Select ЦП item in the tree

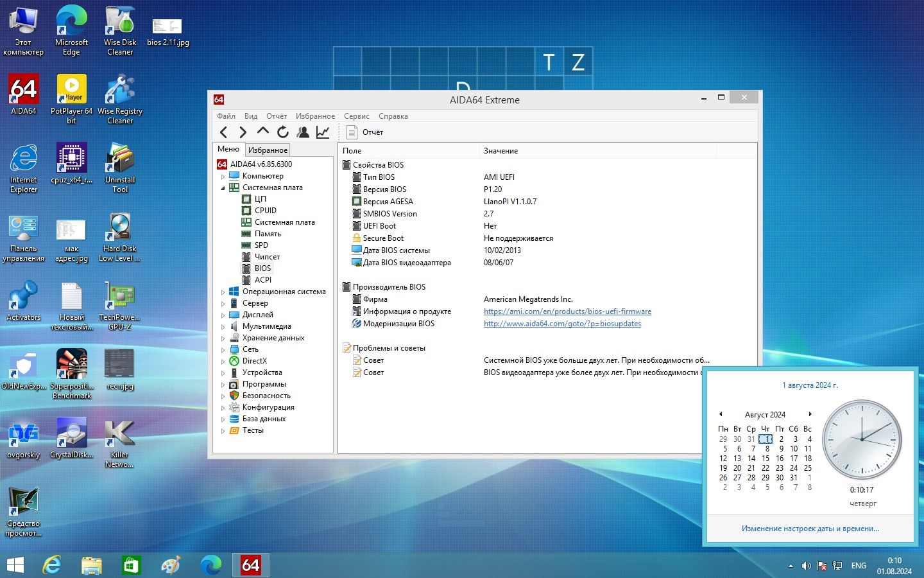click(260, 199)
